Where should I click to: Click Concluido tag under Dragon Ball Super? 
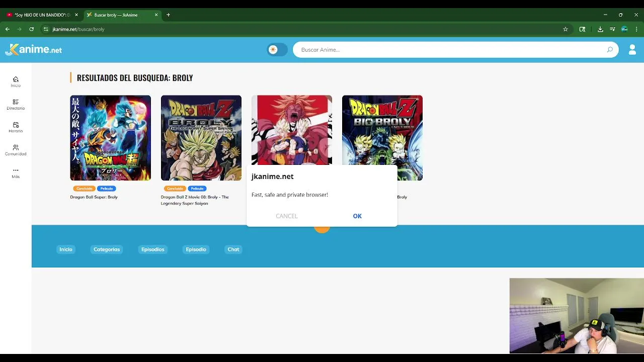tap(84, 189)
